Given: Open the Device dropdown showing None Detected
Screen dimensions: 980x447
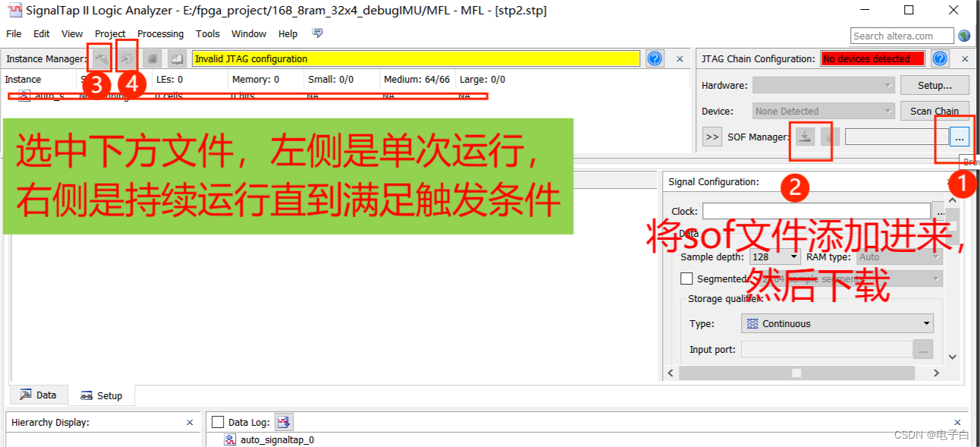Looking at the screenshot, I should point(824,111).
